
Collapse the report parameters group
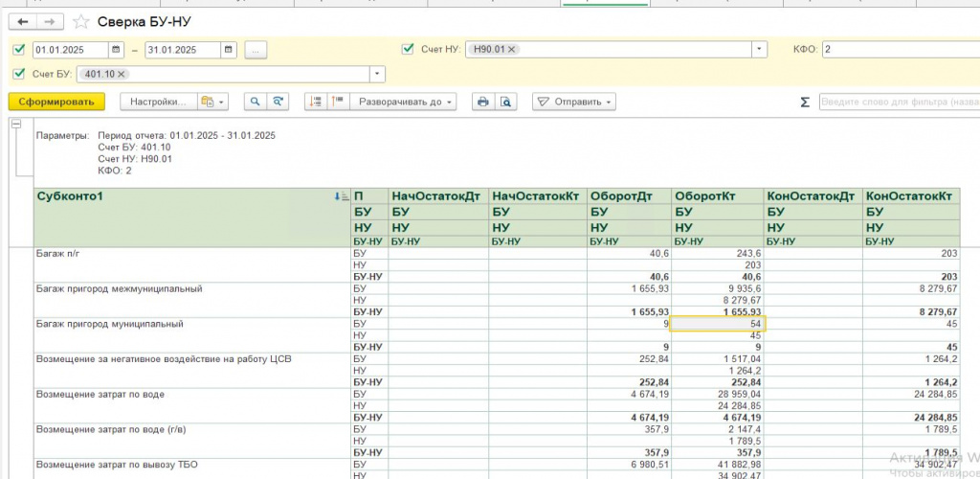(x=16, y=125)
